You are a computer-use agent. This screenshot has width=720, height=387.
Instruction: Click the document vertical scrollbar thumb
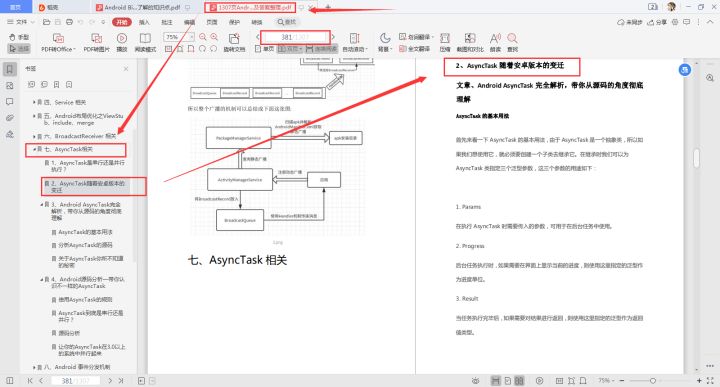[697, 158]
